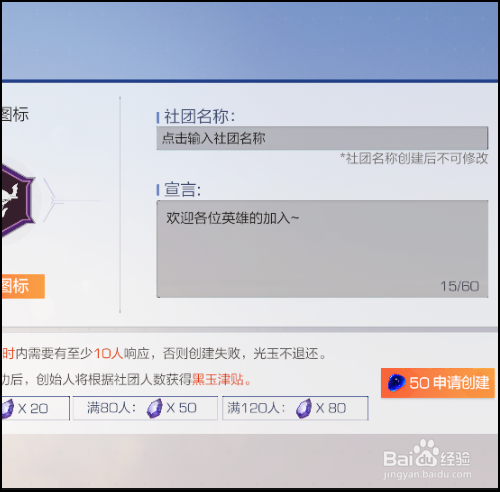Click the purple crystal icon beside X 20
500x492 pixels.
(7, 408)
